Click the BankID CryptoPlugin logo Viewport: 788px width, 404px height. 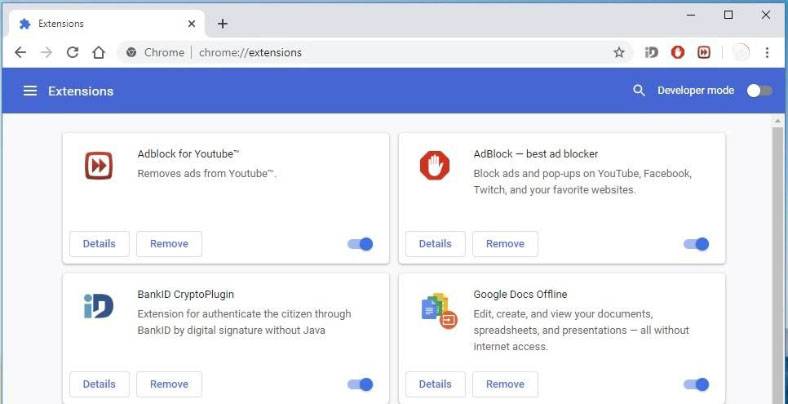[x=98, y=306]
